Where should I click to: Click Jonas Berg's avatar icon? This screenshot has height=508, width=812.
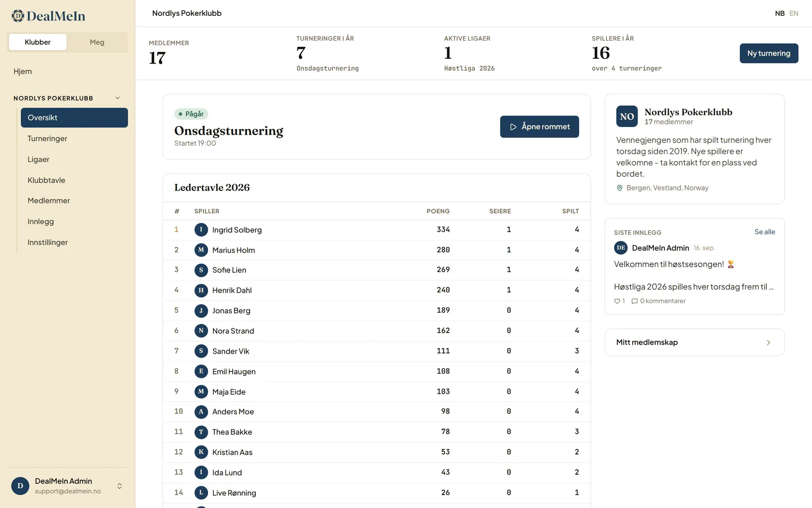[x=201, y=310]
